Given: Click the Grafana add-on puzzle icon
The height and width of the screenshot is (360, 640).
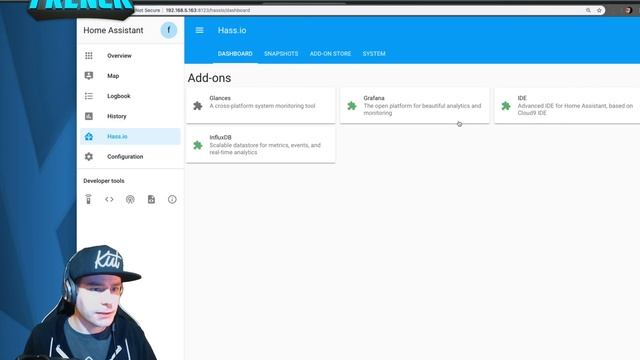Looking at the screenshot, I should pos(352,106).
